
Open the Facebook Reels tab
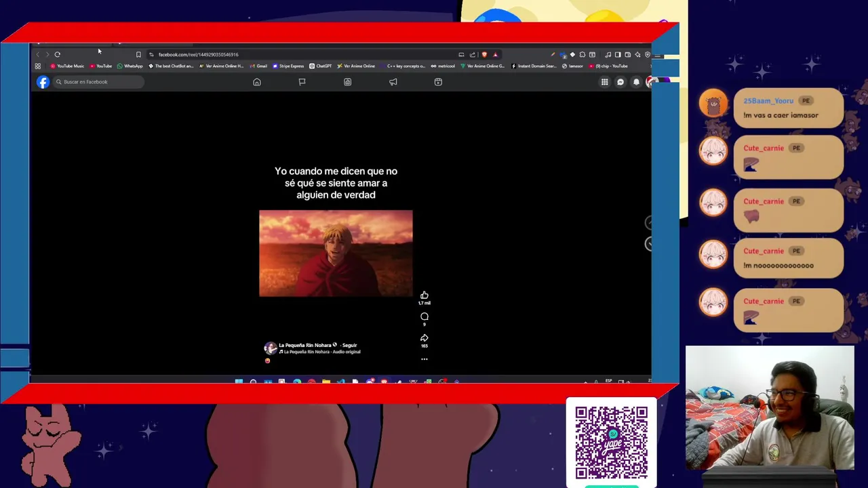click(438, 82)
